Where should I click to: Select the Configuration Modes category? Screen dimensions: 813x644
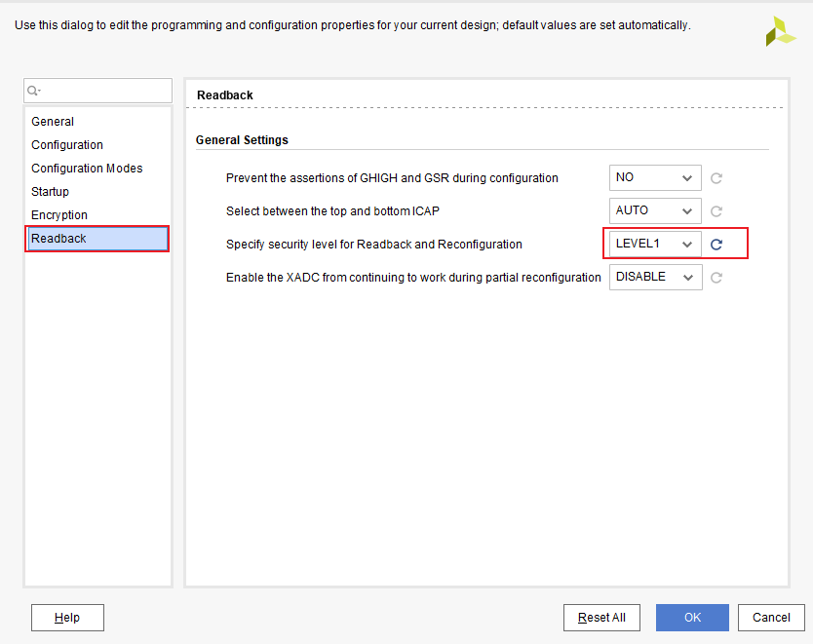97,168
